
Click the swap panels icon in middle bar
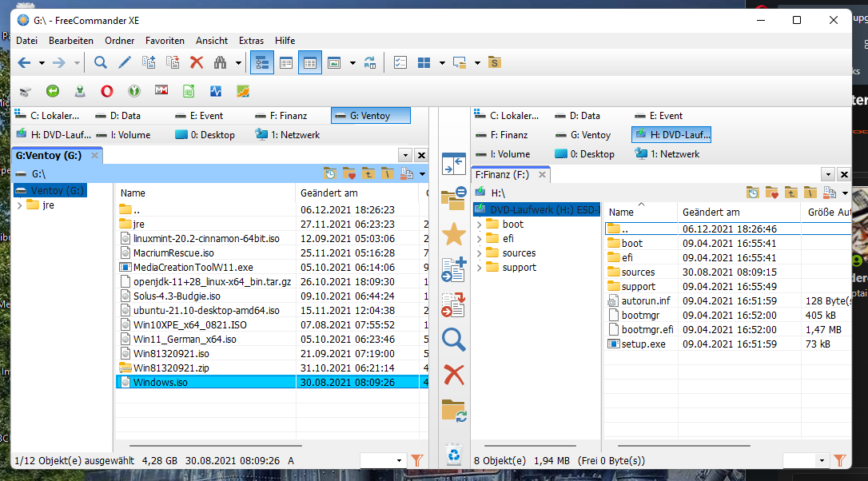pos(454,164)
